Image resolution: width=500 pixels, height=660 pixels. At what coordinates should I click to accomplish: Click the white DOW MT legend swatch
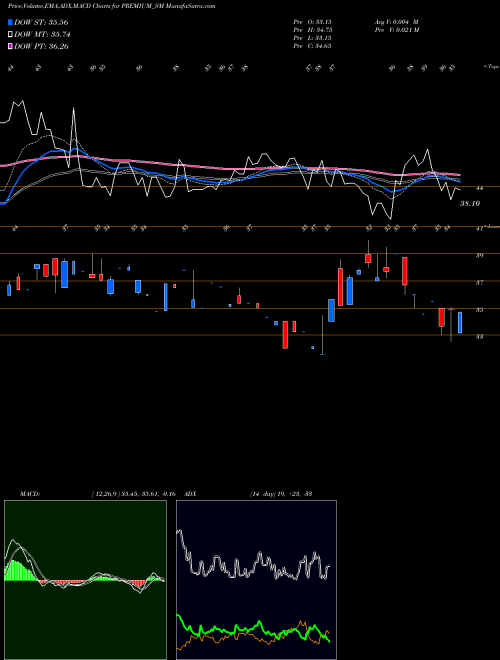point(10,35)
